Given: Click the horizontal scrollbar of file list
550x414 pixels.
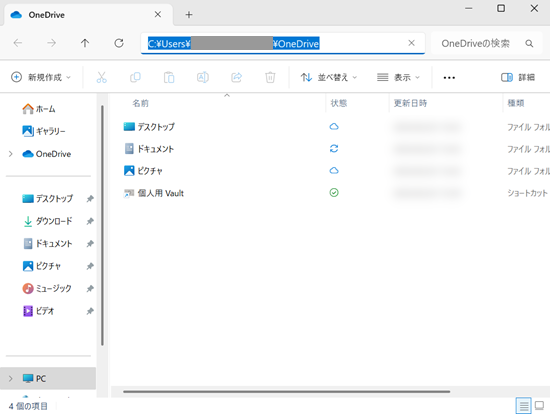Looking at the screenshot, I should [287, 392].
